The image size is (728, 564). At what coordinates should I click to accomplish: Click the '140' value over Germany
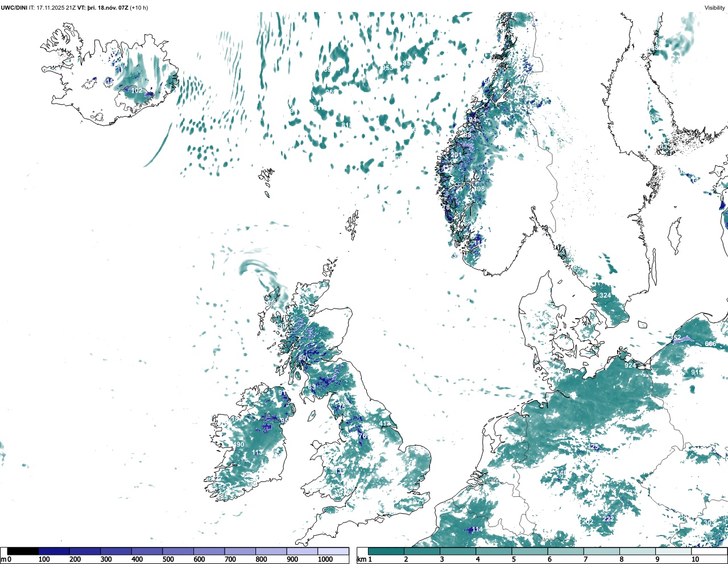pos(561,473)
